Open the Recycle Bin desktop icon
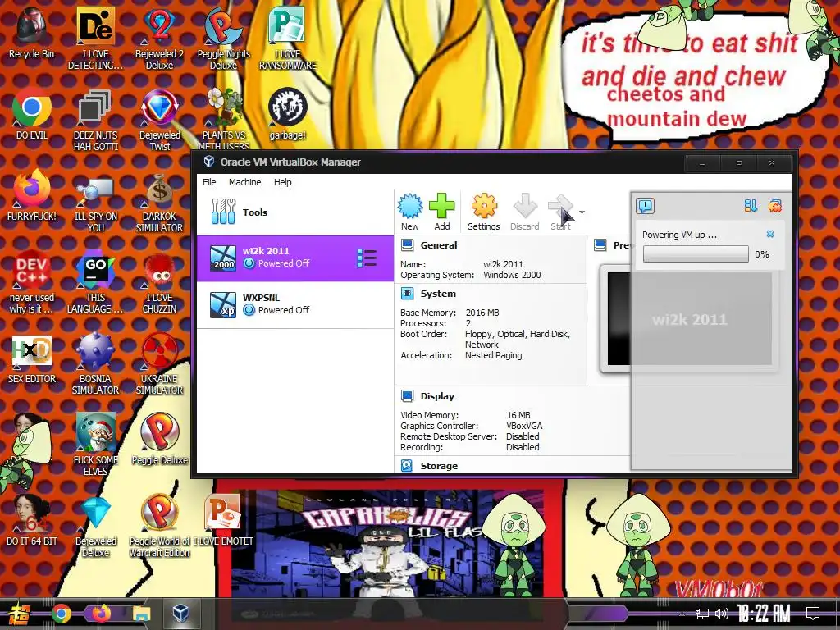 (32, 32)
